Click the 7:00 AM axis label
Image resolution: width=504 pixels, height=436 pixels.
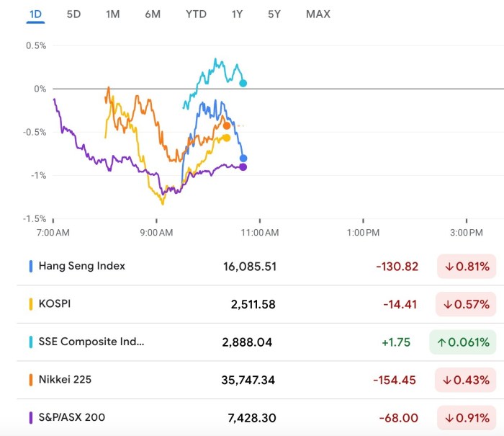[x=53, y=232]
